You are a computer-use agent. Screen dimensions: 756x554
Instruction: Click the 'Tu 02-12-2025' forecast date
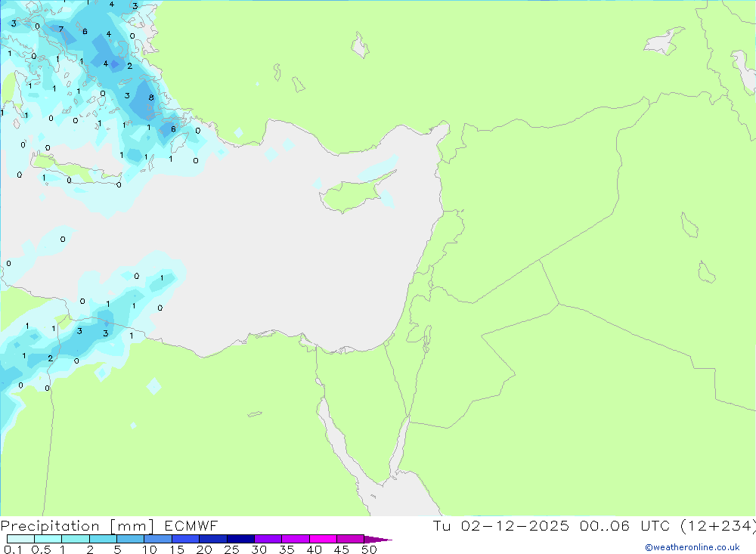(x=501, y=525)
